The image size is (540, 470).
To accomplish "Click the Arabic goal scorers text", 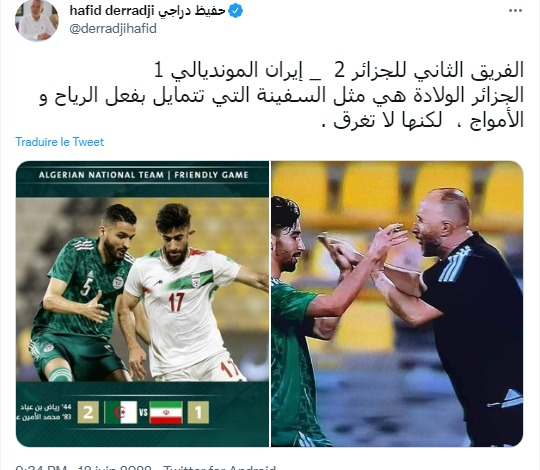I will (x=44, y=412).
